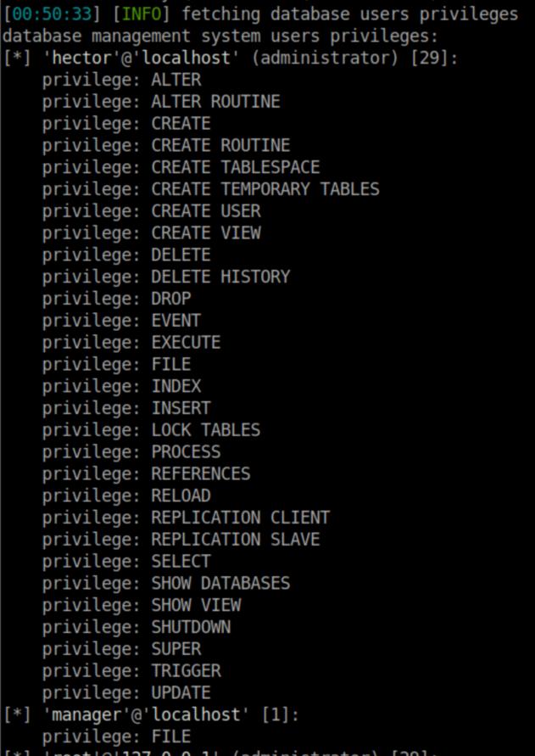Click the EXECUTE privilege line
The height and width of the screenshot is (756, 535).
pyautogui.click(x=186, y=343)
